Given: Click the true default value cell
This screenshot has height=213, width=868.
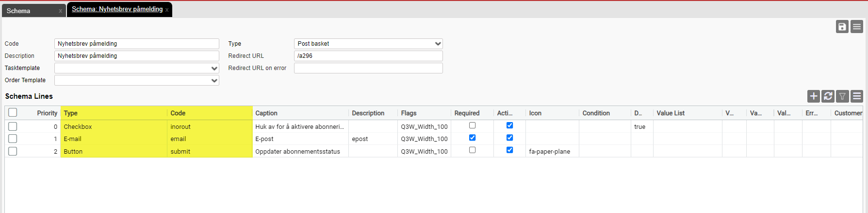Looking at the screenshot, I should pyautogui.click(x=642, y=126).
